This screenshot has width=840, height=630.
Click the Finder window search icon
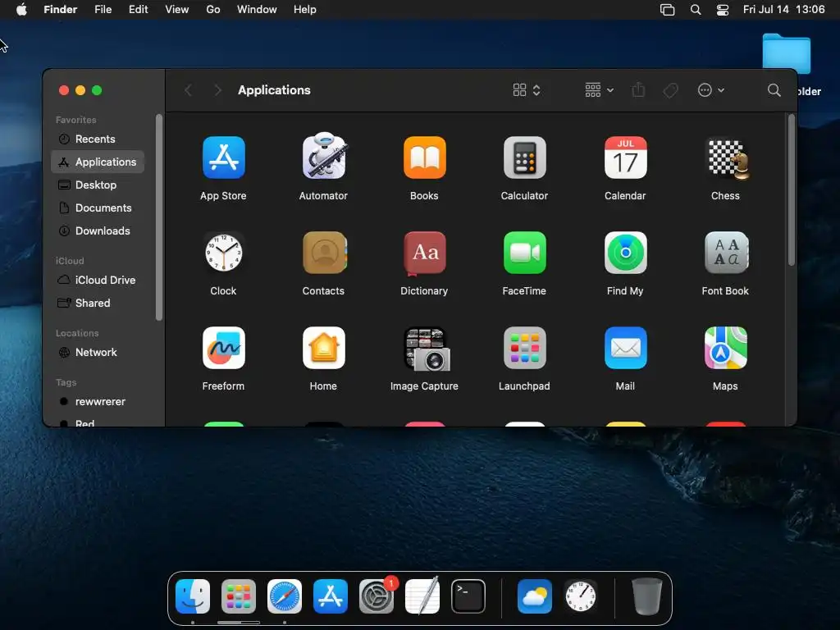point(774,90)
